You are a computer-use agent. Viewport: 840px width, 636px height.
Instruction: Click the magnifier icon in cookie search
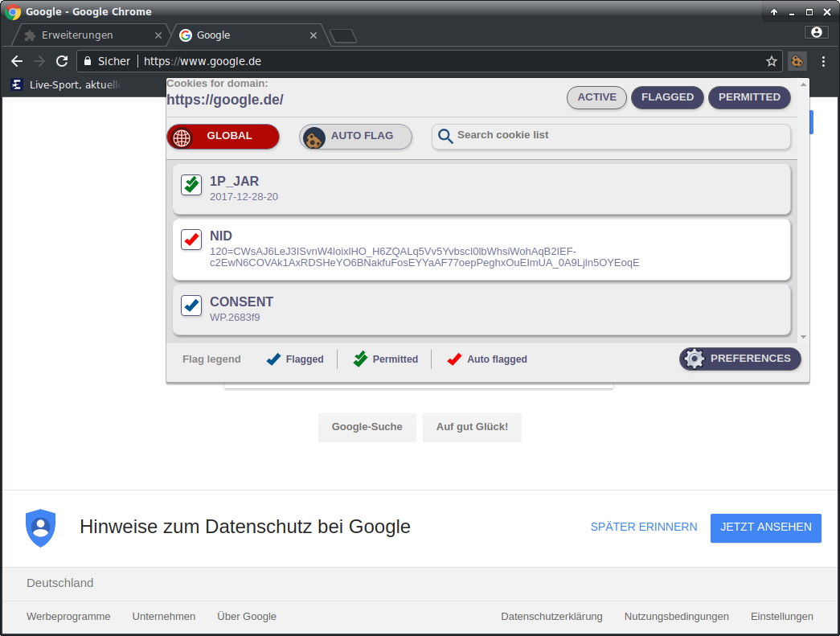[445, 137]
